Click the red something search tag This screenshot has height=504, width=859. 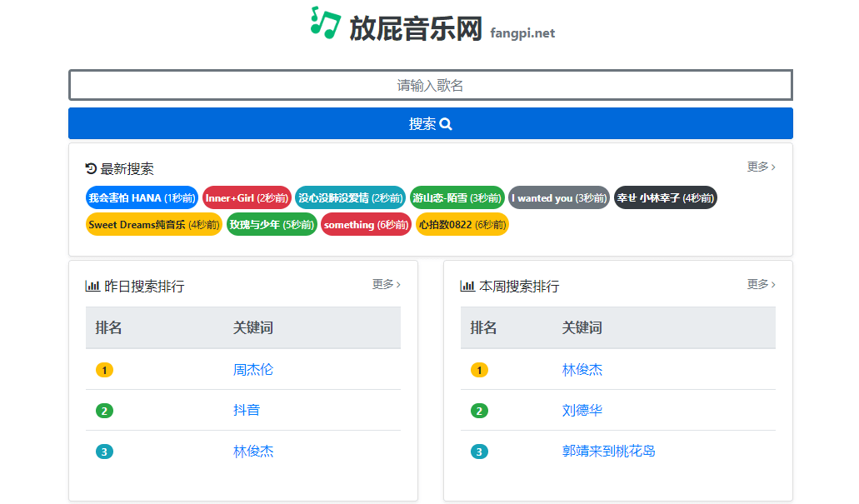[x=365, y=224]
